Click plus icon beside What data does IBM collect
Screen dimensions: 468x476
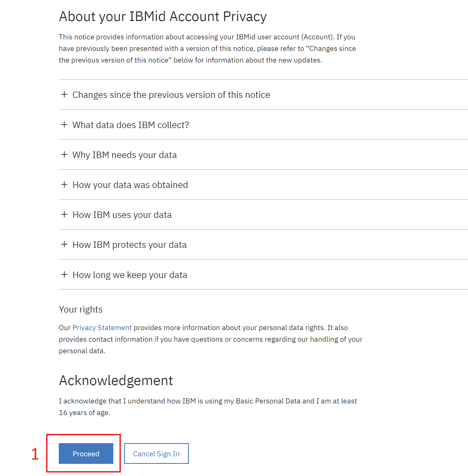coord(64,125)
